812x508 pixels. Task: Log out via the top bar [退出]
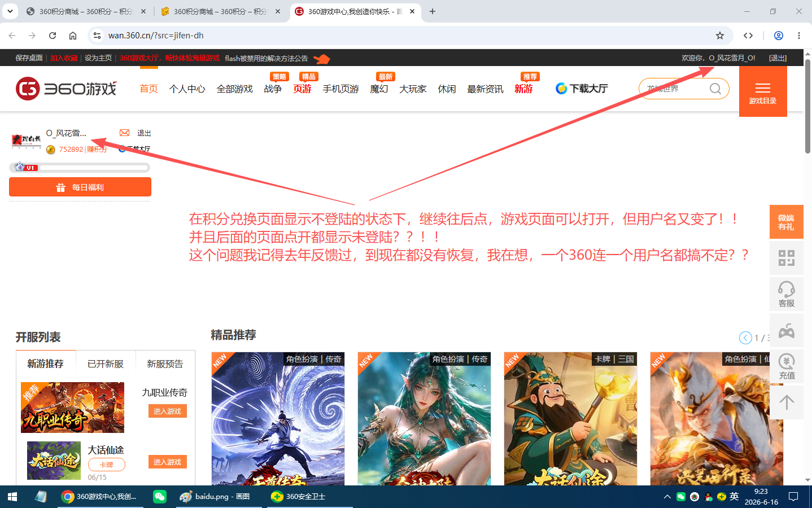pyautogui.click(x=778, y=58)
